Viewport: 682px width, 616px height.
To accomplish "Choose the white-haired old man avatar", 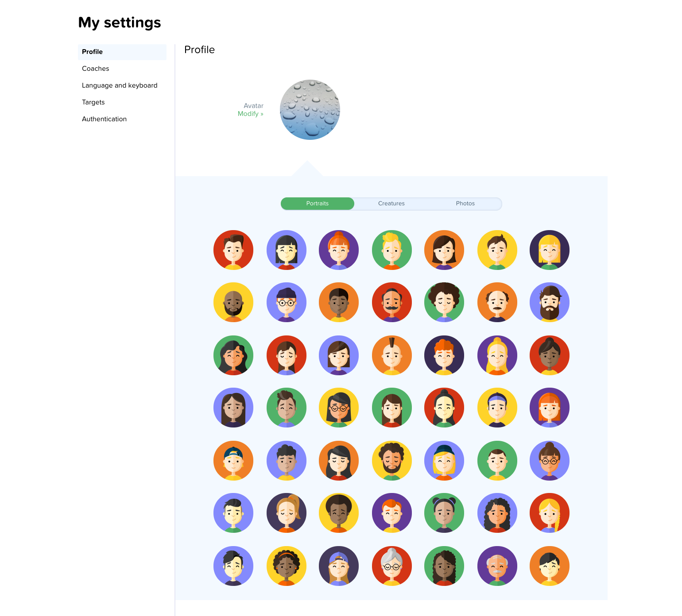I will click(497, 566).
